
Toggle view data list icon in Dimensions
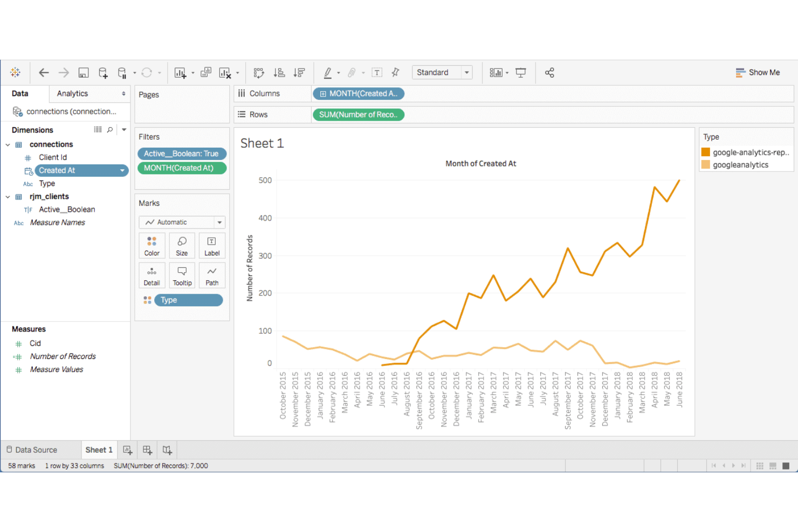pos(98,129)
